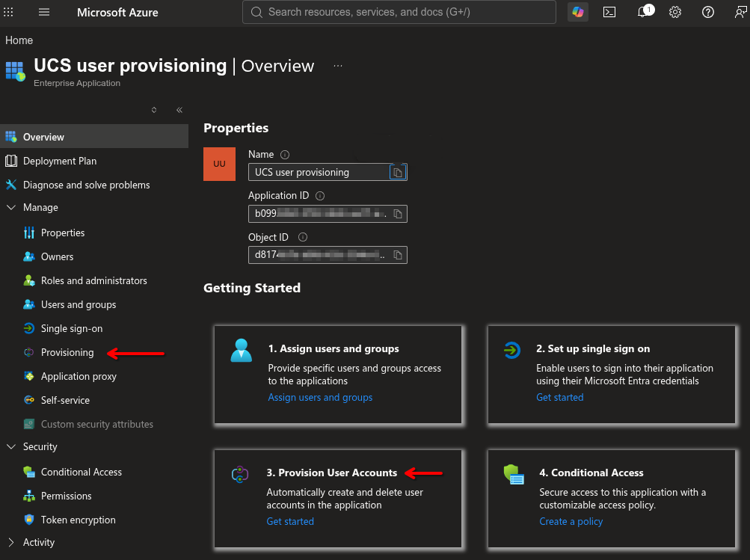The height and width of the screenshot is (560, 750).
Task: Click the Microsoft Azure logo text
Action: click(x=117, y=13)
